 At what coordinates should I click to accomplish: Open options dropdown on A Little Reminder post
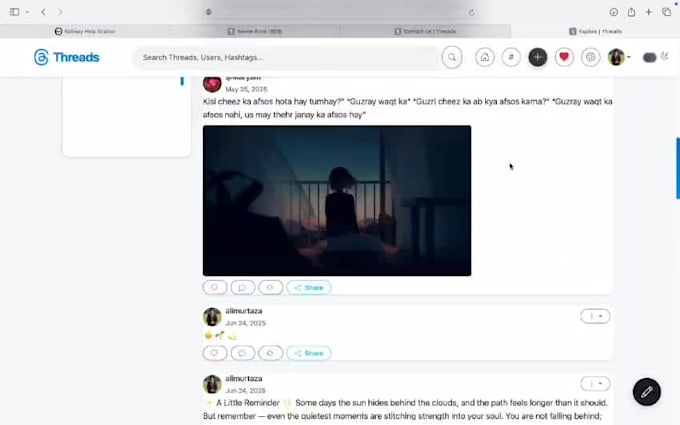tap(595, 384)
